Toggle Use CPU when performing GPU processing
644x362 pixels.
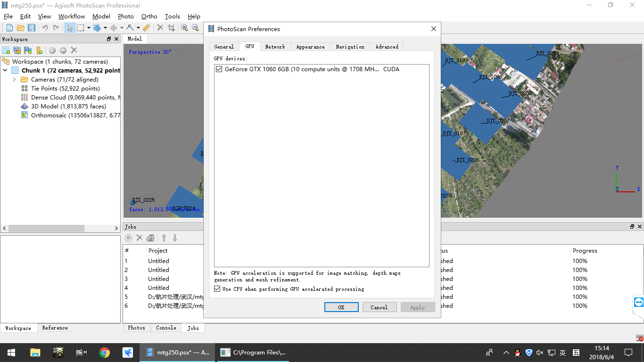(x=217, y=289)
